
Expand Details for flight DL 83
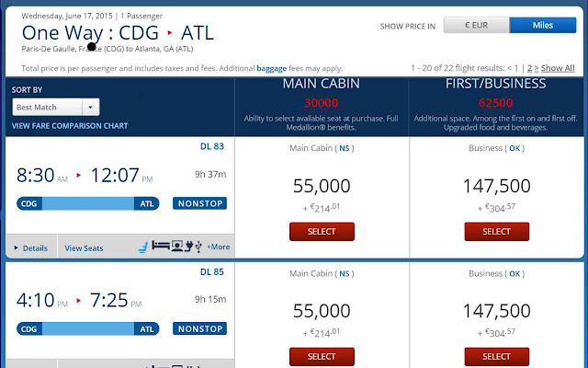pyautogui.click(x=31, y=247)
